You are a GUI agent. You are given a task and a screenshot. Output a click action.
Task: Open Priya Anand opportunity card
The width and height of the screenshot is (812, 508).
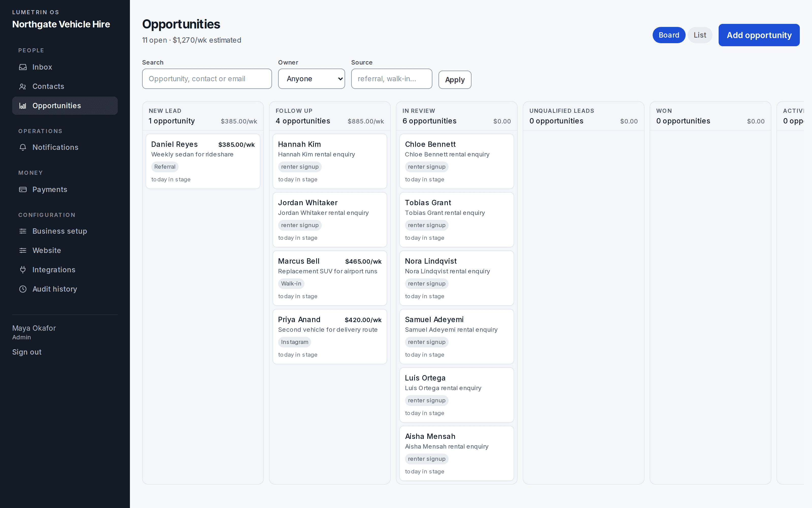(330, 337)
